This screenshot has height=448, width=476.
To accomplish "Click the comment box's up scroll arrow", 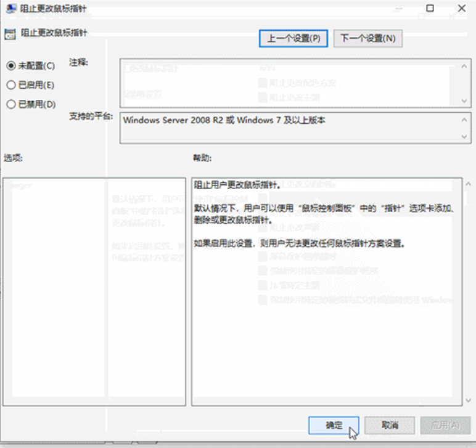I will [x=464, y=66].
